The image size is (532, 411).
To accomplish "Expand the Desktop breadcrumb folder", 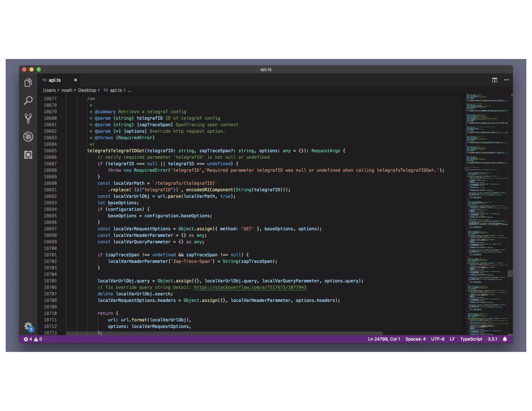I will tap(87, 90).
